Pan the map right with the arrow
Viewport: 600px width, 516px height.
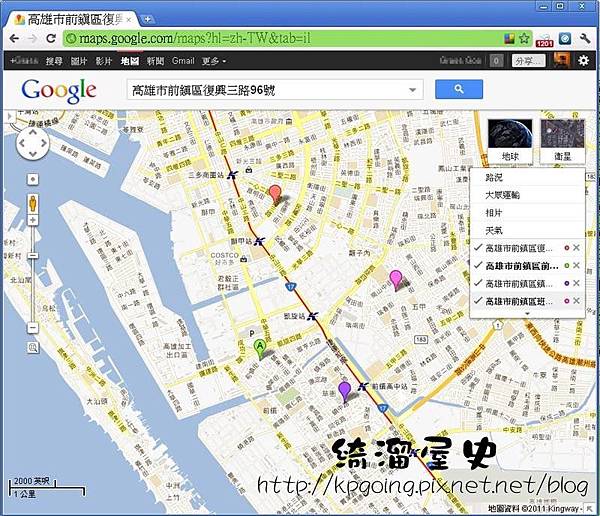44,143
